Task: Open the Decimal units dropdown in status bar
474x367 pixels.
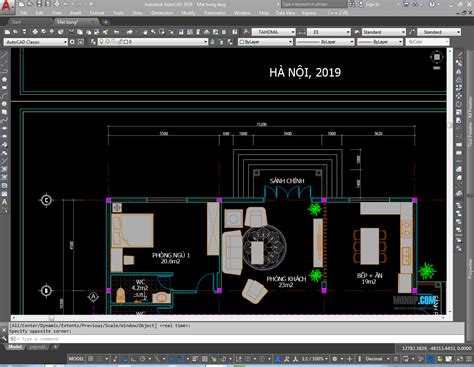Action: pyautogui.click(x=378, y=359)
